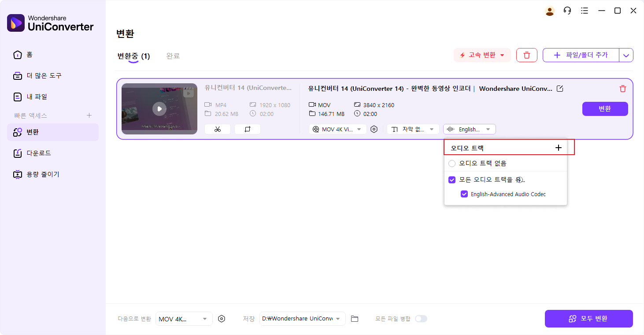This screenshot has width=644, height=335.
Task: Click the output size 146.71 MB
Action: (331, 114)
